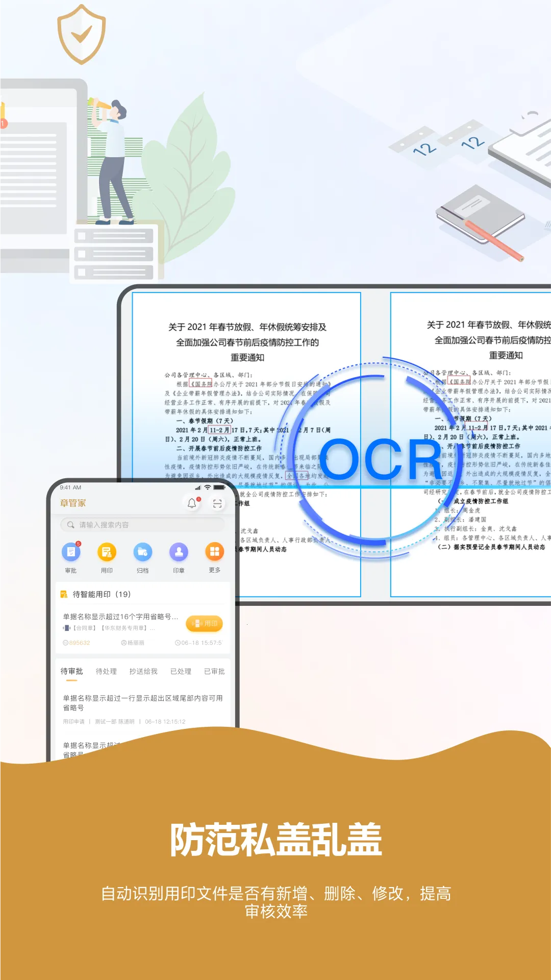This screenshot has width=551, height=980.
Task: Click the golden shield checkmark icon
Action: click(81, 34)
